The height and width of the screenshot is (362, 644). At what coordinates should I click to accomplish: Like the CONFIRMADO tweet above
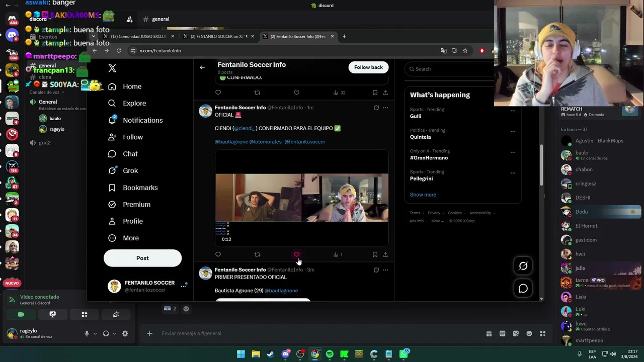click(296, 93)
